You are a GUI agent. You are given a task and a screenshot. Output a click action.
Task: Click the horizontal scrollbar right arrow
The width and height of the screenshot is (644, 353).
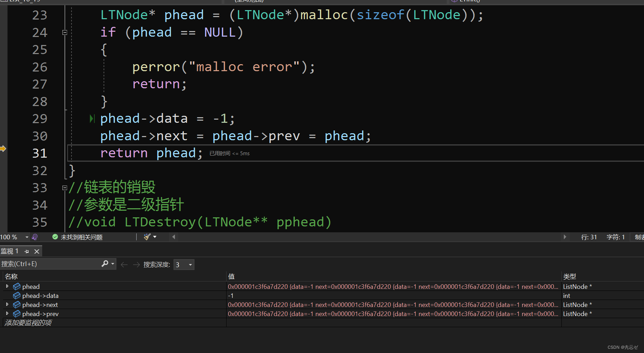coord(565,237)
